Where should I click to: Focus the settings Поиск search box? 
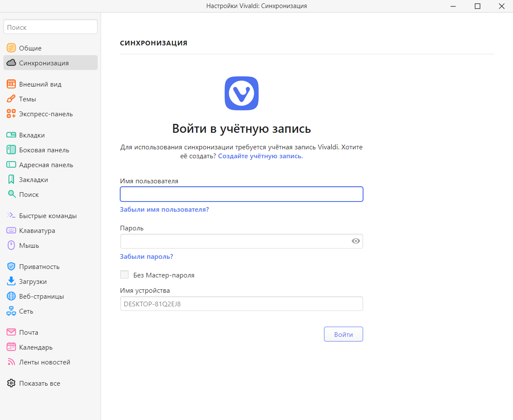pyautogui.click(x=51, y=27)
